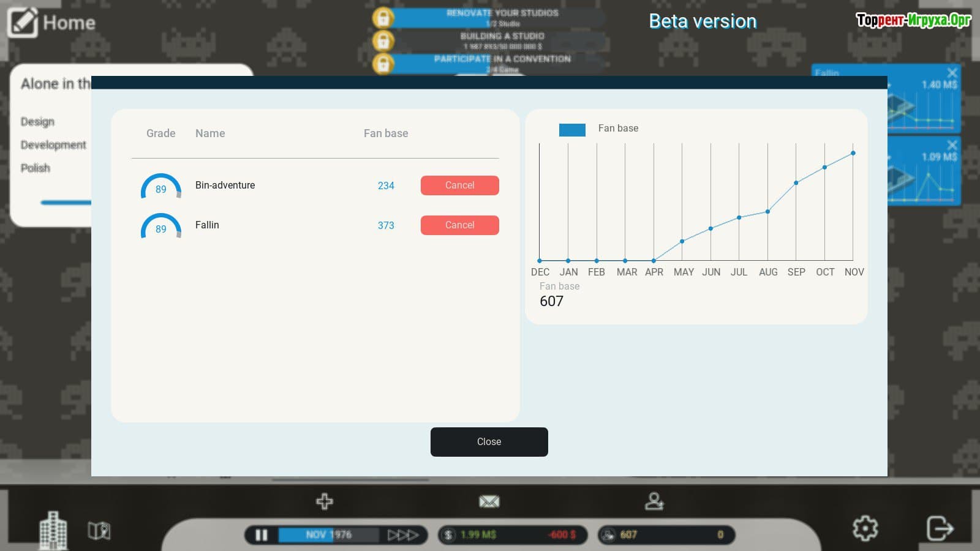Screen dimensions: 980x551
Task: Cancel the Fallin entry
Action: (x=459, y=225)
